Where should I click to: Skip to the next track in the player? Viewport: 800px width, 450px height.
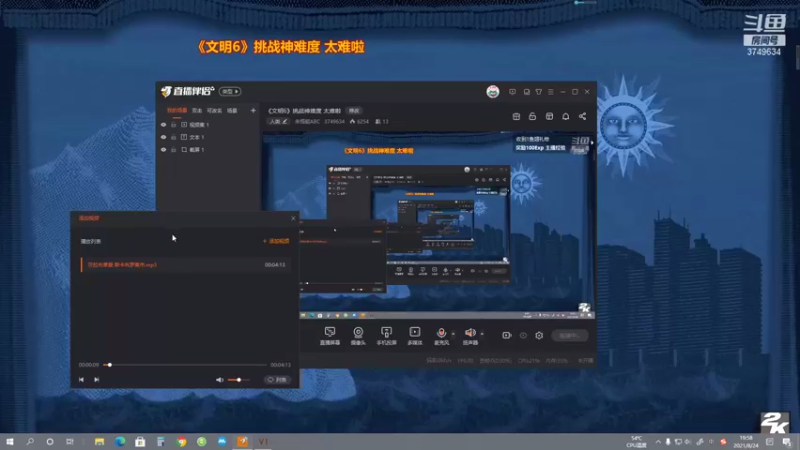96,380
